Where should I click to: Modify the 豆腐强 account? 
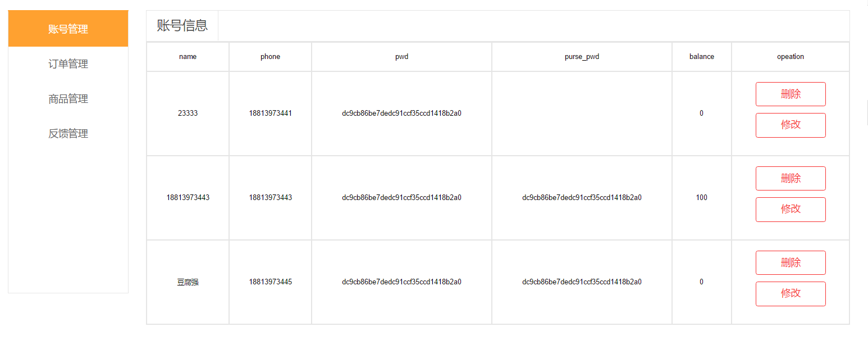click(790, 293)
